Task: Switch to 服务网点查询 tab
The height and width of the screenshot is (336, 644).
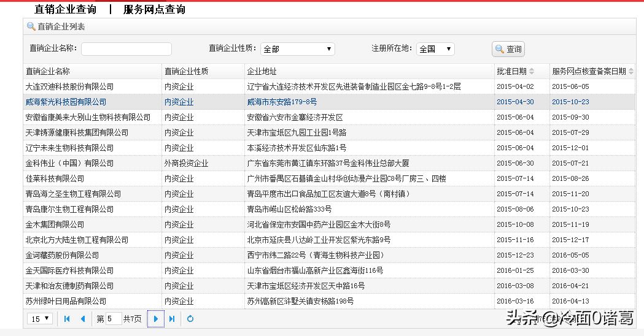Action: [155, 9]
